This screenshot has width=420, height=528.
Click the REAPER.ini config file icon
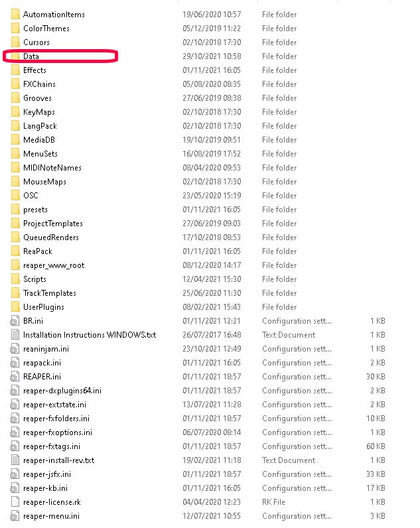coord(15,377)
